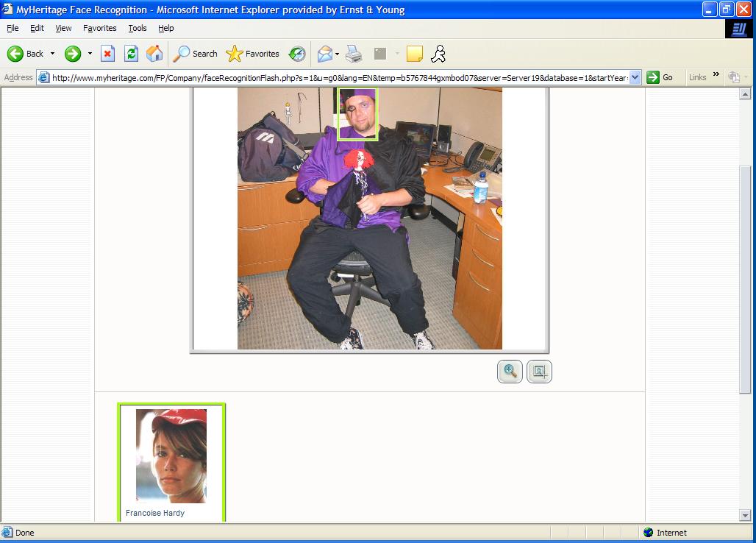Click the Print toolbar icon
The image size is (756, 543).
point(354,54)
